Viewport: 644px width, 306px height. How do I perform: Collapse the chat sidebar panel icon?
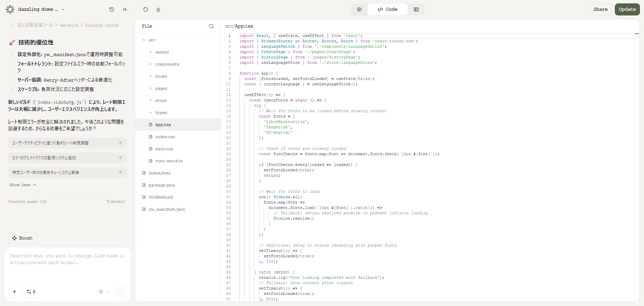coord(125,9)
